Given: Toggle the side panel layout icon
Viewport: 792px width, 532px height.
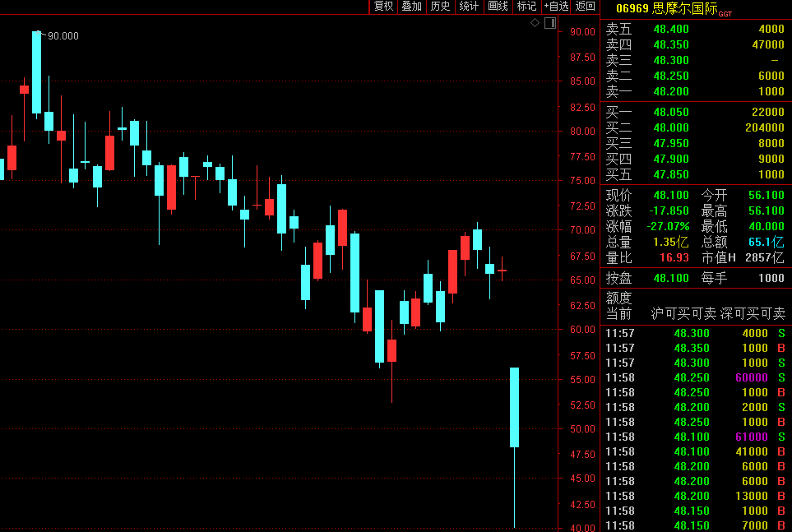Looking at the screenshot, I should coord(549,23).
